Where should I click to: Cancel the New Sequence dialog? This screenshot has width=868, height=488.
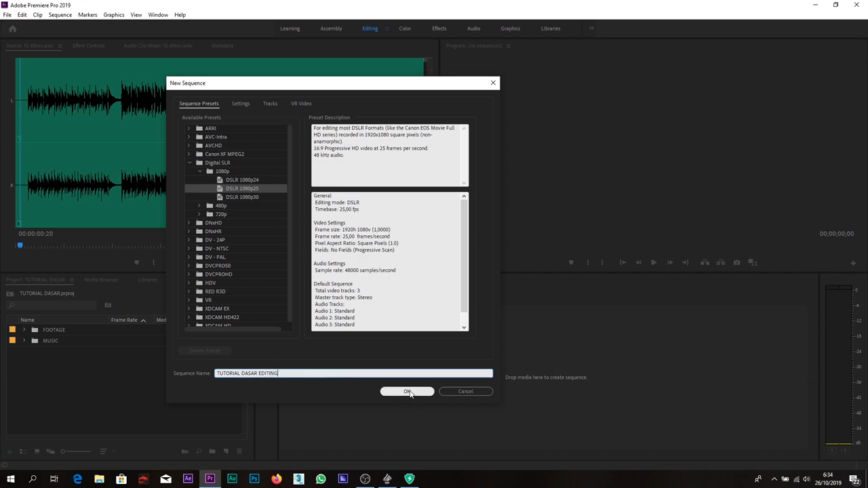pyautogui.click(x=465, y=391)
